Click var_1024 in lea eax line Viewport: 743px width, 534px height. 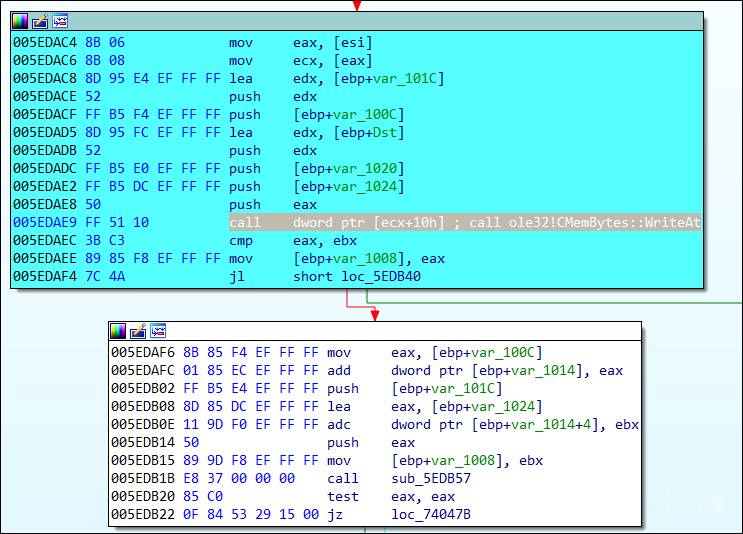click(x=503, y=407)
